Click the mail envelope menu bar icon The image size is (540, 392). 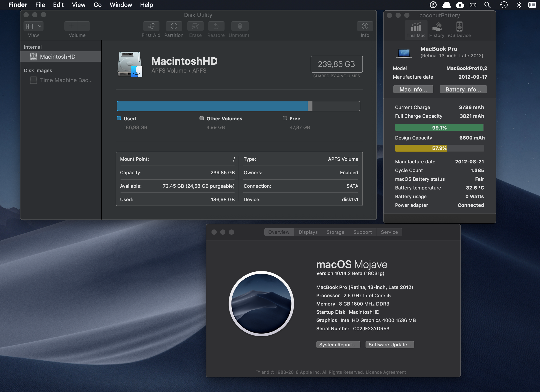tap(473, 5)
